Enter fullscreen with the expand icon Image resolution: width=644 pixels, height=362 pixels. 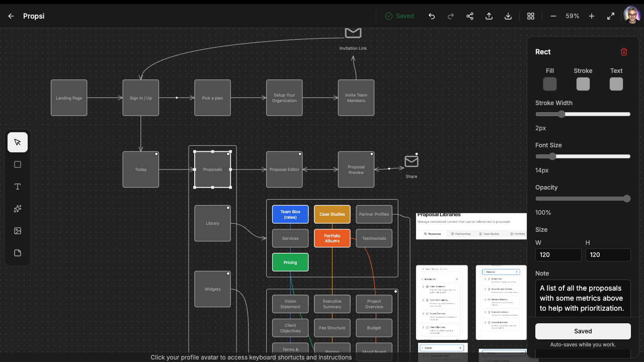[611, 16]
